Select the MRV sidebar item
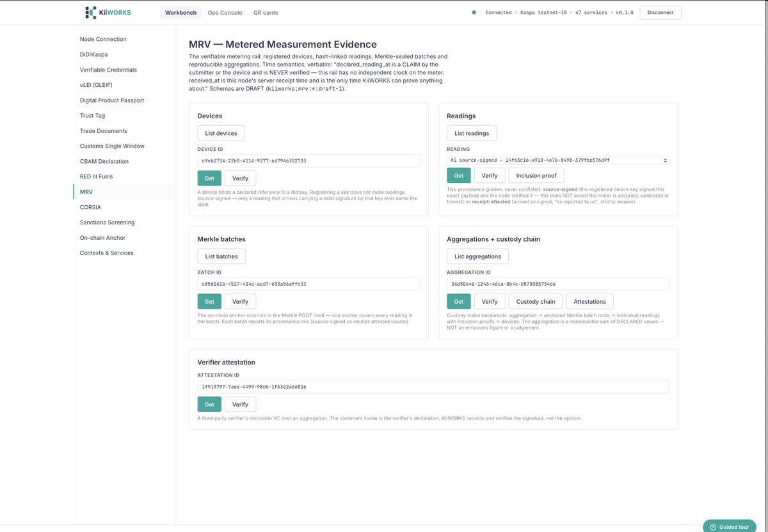Viewport: 768px width, 532px height. [x=124, y=192]
